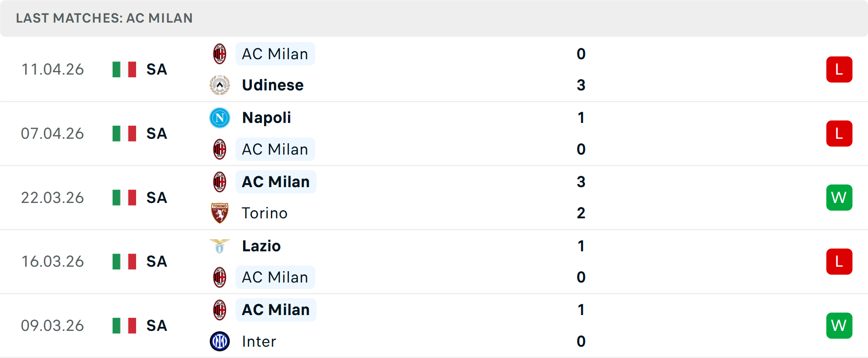Select the Inter club badge
Viewport: 868px width, 358px height.
point(220,341)
